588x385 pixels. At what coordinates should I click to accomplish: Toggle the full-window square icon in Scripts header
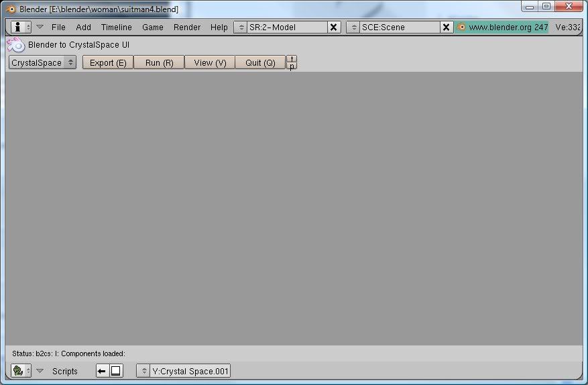115,371
